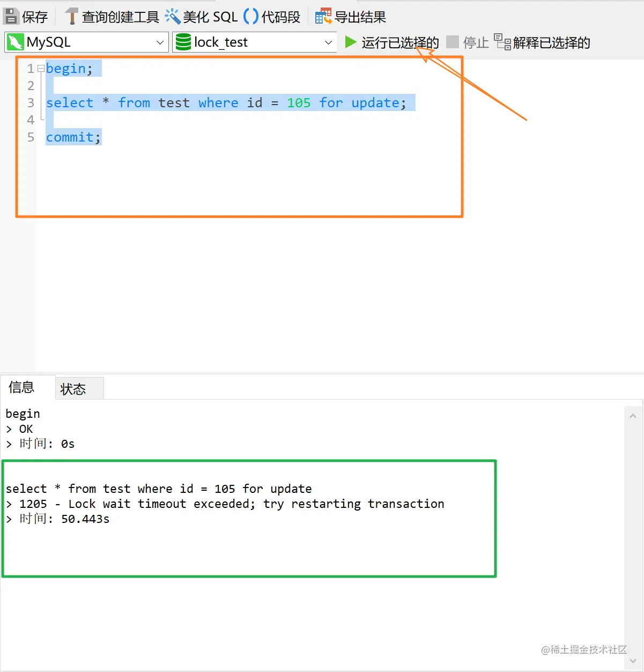Open the query builder hammer icon

point(71,17)
